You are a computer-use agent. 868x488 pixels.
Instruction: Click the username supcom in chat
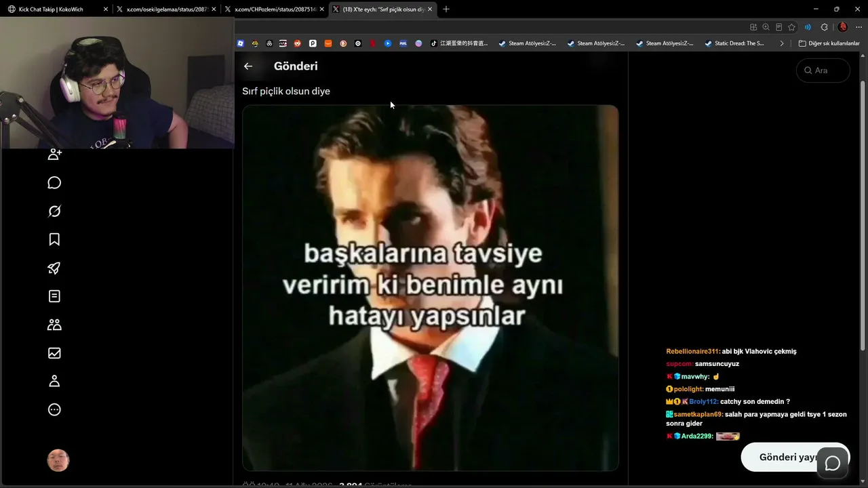click(679, 364)
